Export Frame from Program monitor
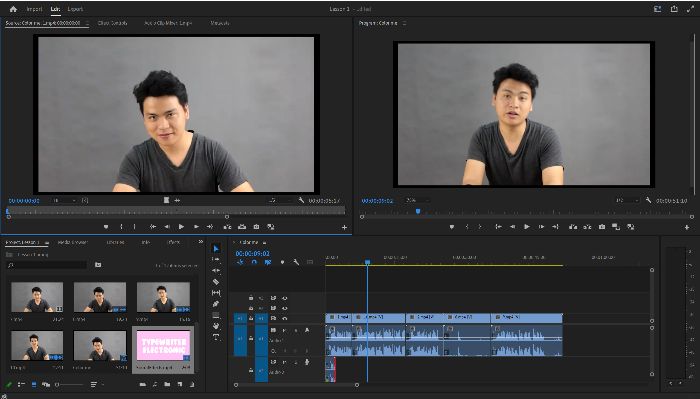Screen dimensions: 700x399 point(602,227)
